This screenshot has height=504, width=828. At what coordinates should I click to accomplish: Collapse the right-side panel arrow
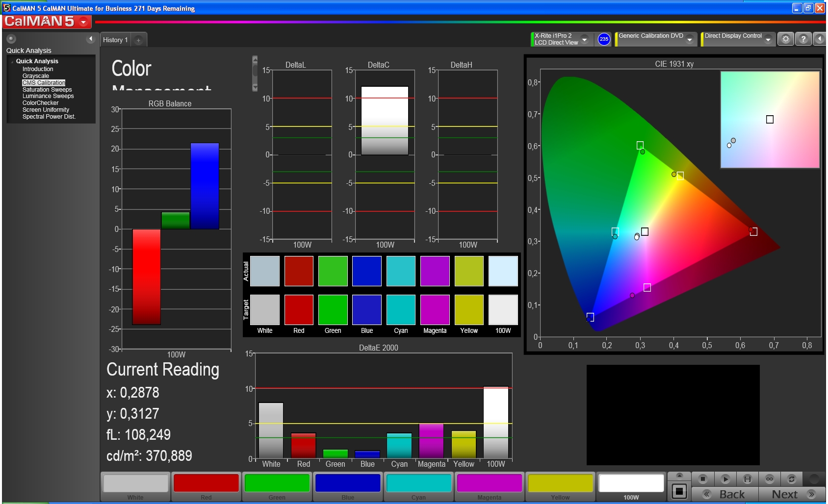[820, 39]
